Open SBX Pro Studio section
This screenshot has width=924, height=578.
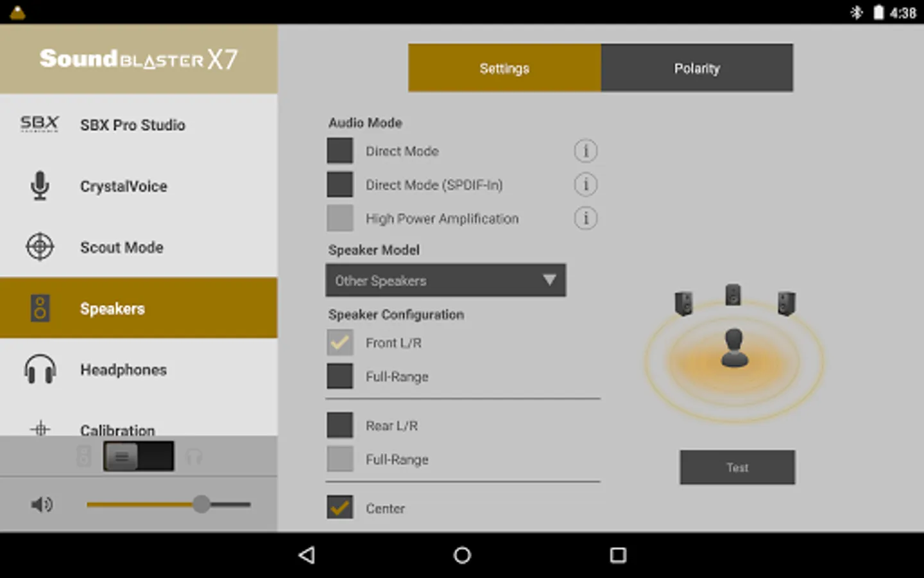[x=139, y=125]
